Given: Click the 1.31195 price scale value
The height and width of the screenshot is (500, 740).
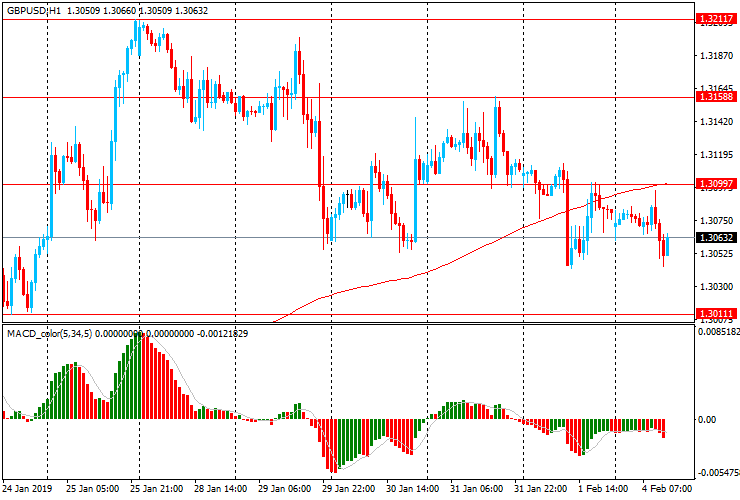Looking at the screenshot, I should pyautogui.click(x=716, y=154).
